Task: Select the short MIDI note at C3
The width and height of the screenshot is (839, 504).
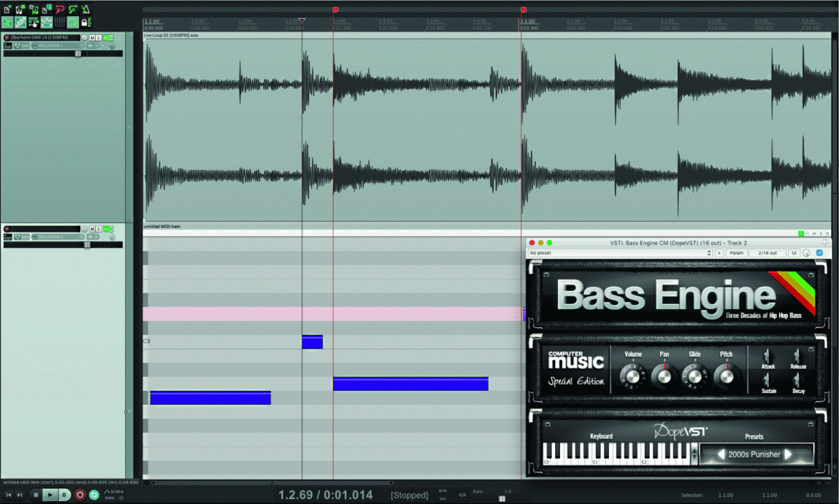Action: pos(312,342)
